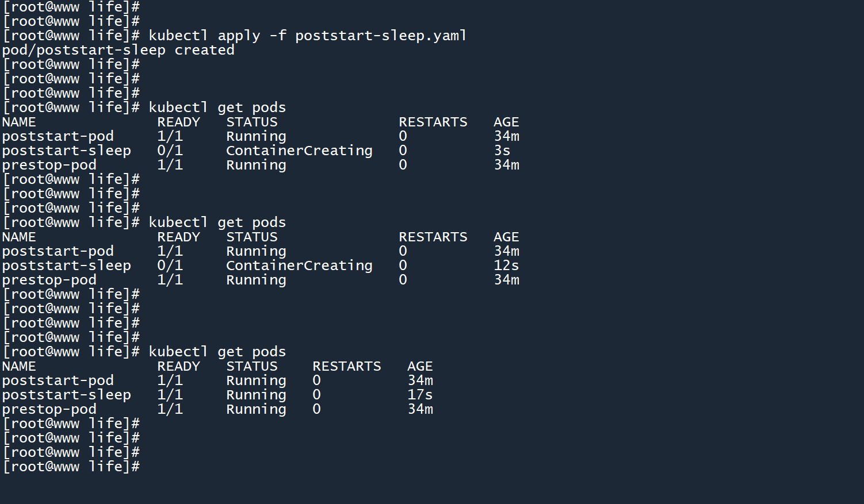Click the NAME header in the second listing
This screenshot has width=864, height=504.
[x=18, y=237]
